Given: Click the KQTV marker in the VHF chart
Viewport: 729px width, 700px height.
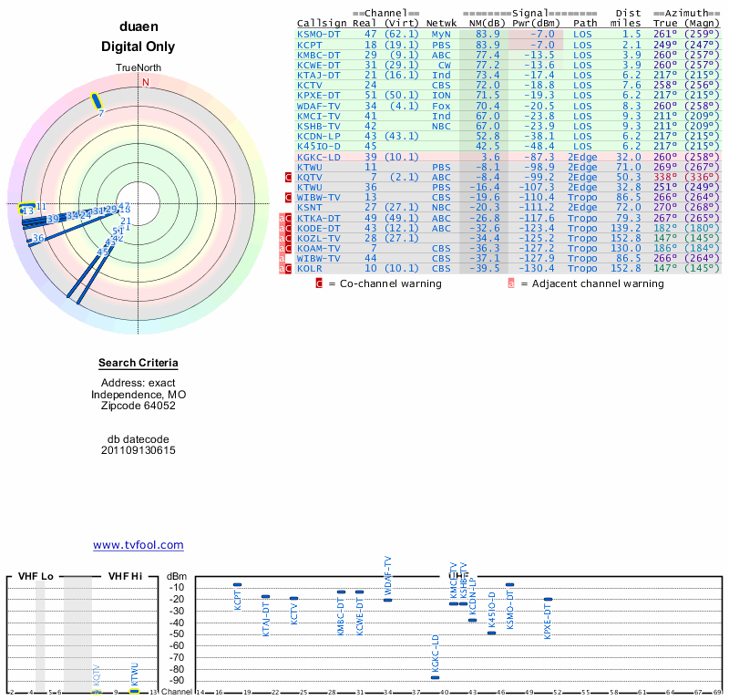Looking at the screenshot, I should point(97,692).
